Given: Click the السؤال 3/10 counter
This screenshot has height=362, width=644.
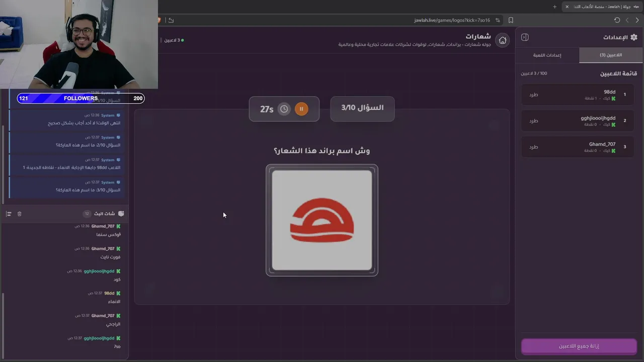Looking at the screenshot, I should point(362,108).
